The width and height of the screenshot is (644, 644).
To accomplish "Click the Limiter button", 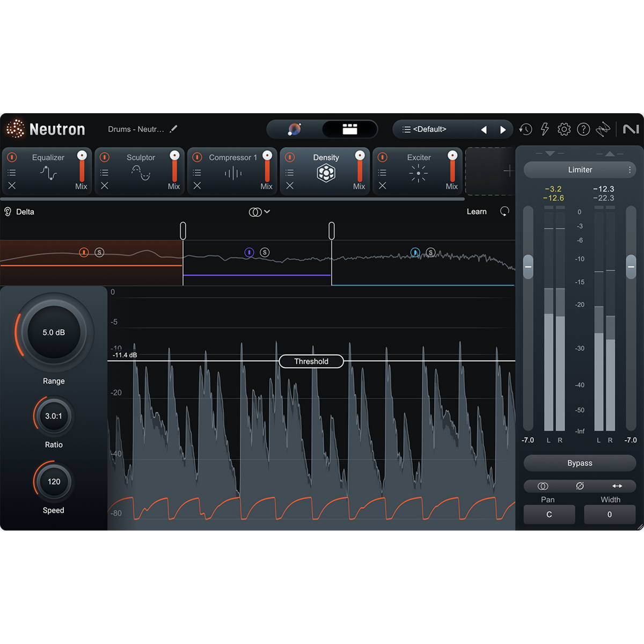I will pyautogui.click(x=580, y=170).
